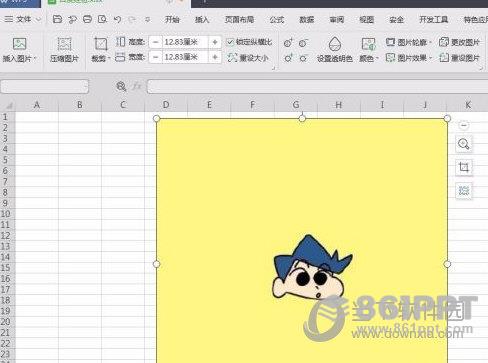Click the Reset Size button

coord(248,58)
